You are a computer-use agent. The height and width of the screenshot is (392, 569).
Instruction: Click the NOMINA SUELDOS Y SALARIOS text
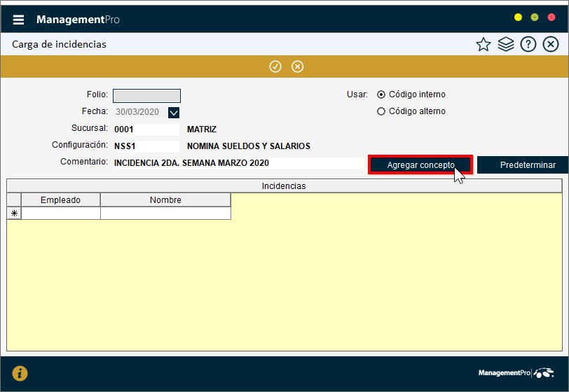pos(249,146)
